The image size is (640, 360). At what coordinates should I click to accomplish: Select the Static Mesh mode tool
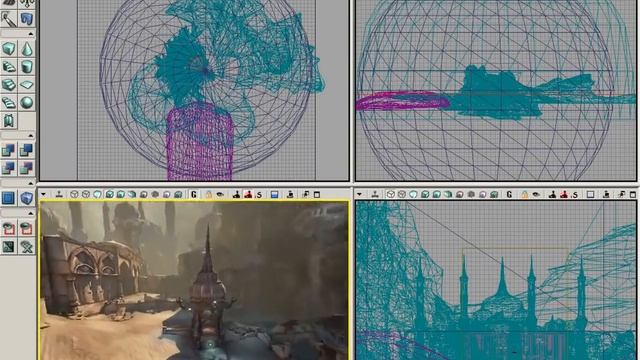click(x=27, y=19)
